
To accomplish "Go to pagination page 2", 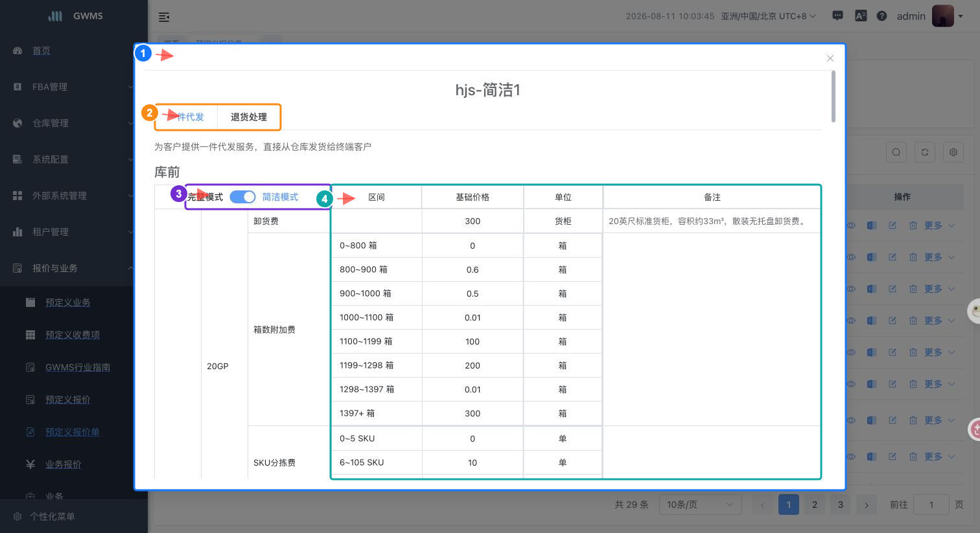I will pos(815,505).
